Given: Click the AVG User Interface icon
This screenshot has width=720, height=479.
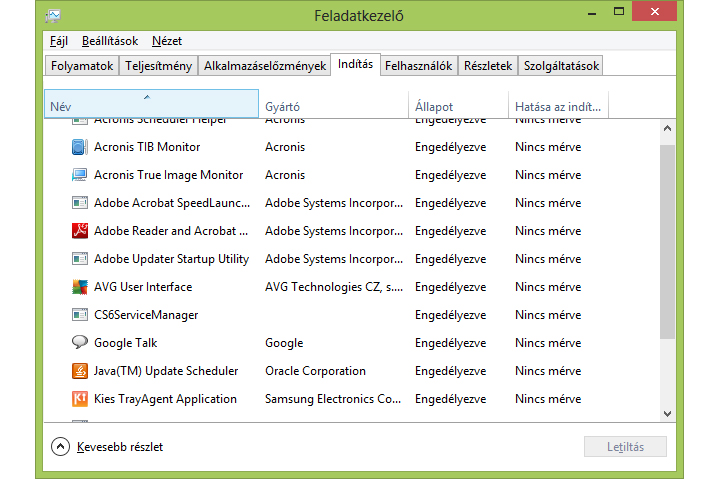Looking at the screenshot, I should point(80,287).
